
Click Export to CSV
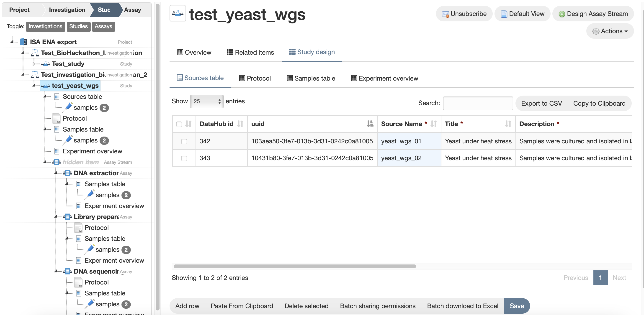[x=541, y=103]
